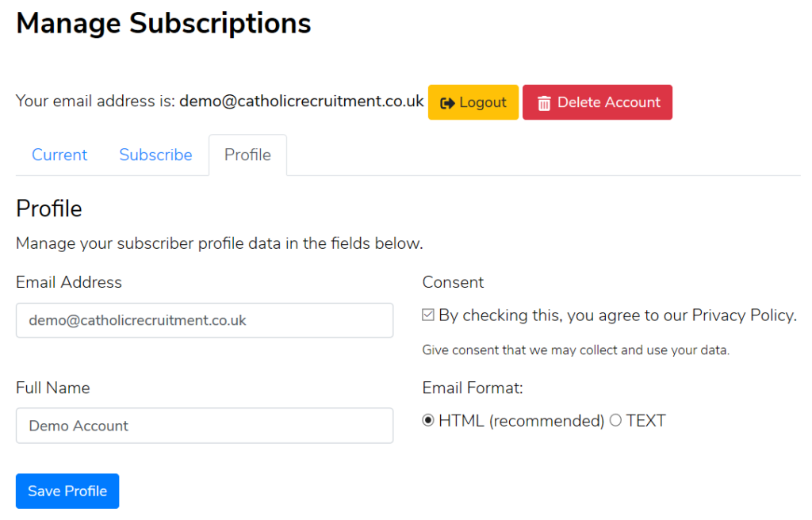Focus the Email Address input field
The width and height of the screenshot is (812, 520).
205,320
